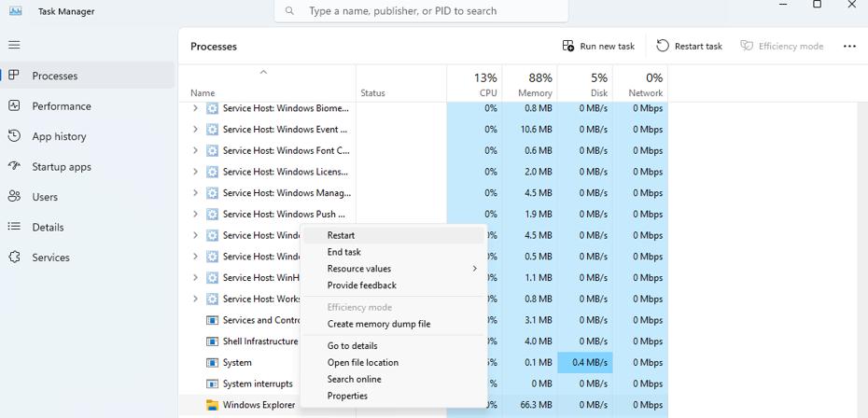
Task: Click the three-dots more options icon
Action: click(848, 46)
